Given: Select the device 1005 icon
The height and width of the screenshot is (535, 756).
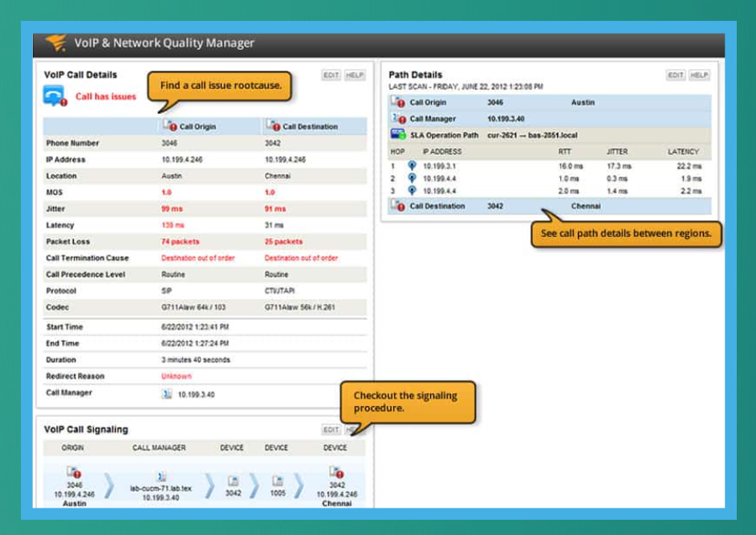Looking at the screenshot, I should click(278, 478).
